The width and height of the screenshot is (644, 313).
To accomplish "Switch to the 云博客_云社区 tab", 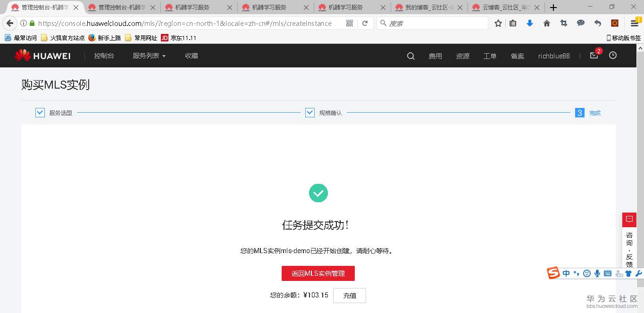I will coord(503,8).
